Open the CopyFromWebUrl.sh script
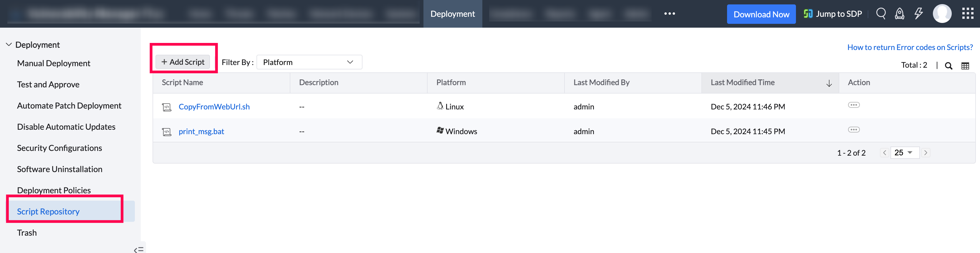 click(214, 107)
